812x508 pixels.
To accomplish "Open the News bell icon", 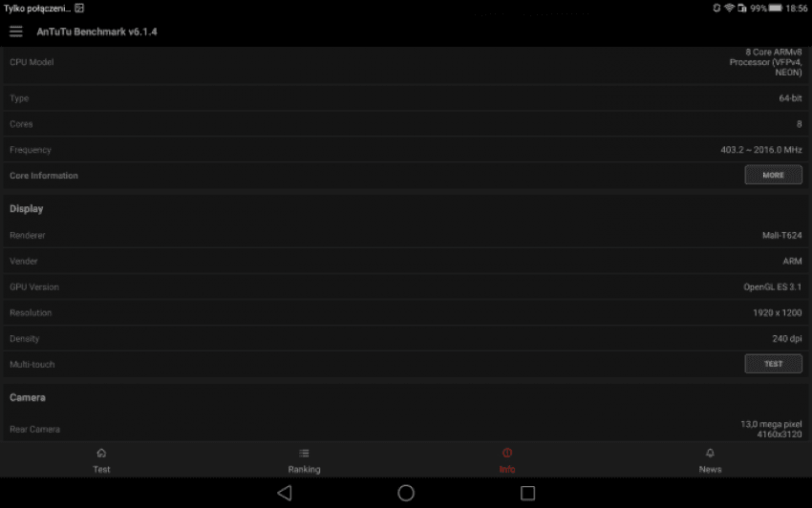I will (x=710, y=454).
